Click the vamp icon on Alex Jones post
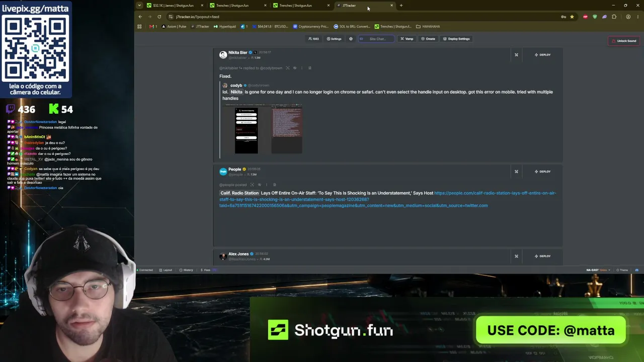 [x=516, y=256]
